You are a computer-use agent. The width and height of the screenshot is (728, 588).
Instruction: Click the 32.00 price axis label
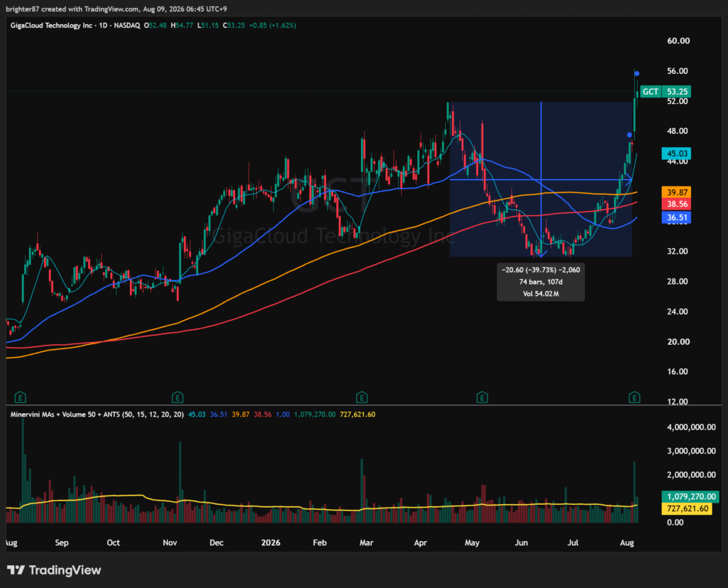(x=678, y=251)
